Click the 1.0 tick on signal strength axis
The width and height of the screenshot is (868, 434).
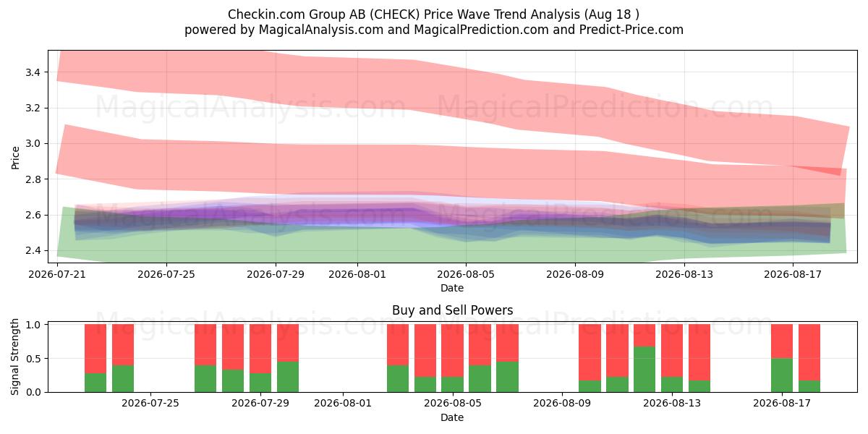(34, 325)
